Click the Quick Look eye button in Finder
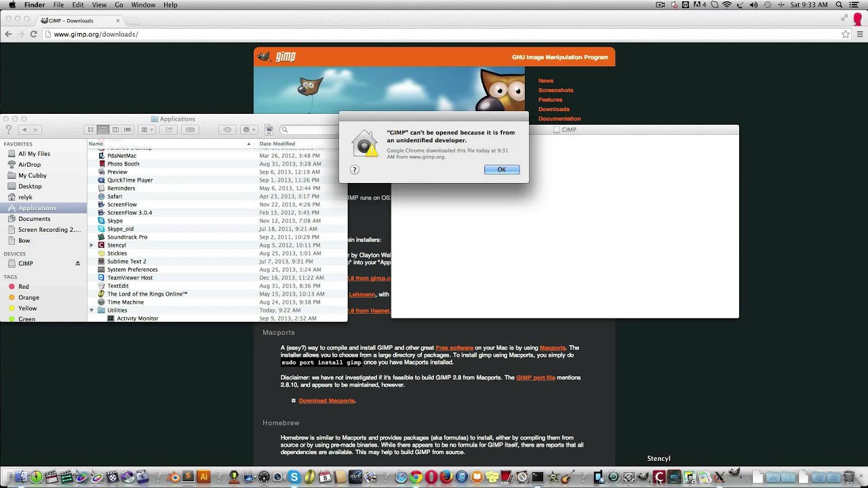Screen dimensions: 868x488 227,129
